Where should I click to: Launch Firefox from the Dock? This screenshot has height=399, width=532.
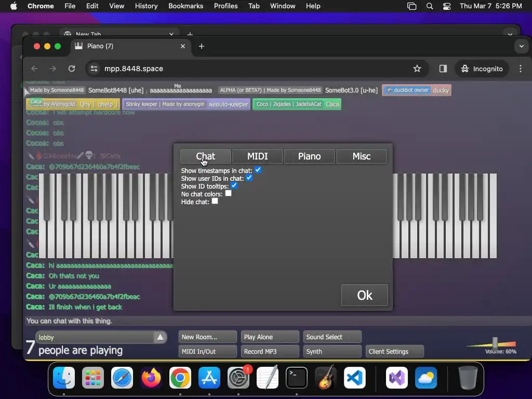click(151, 378)
